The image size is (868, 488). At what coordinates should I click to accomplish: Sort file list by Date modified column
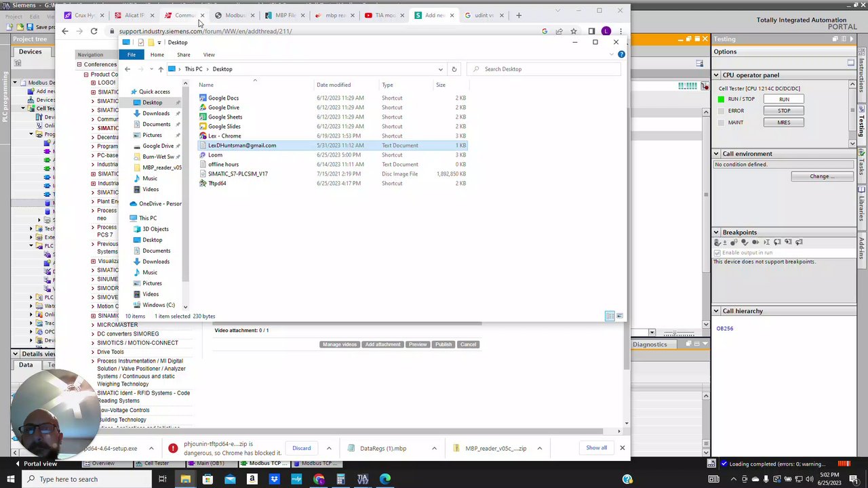click(x=334, y=85)
